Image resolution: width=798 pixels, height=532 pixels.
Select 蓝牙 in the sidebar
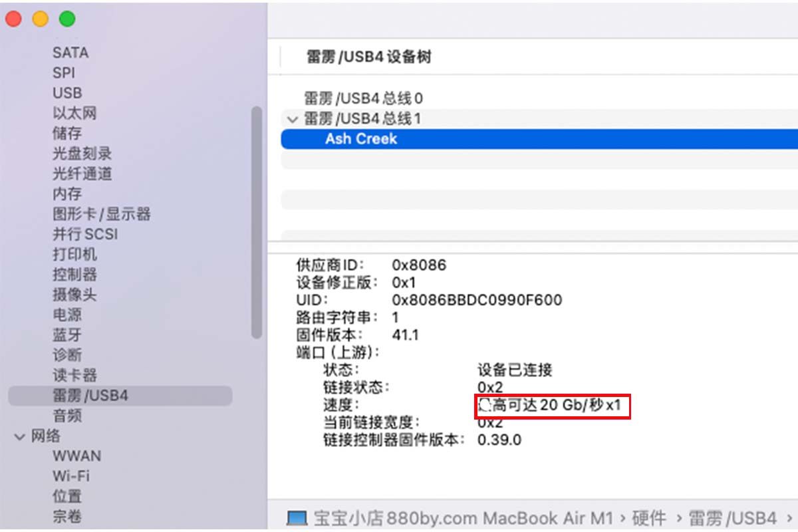click(67, 334)
